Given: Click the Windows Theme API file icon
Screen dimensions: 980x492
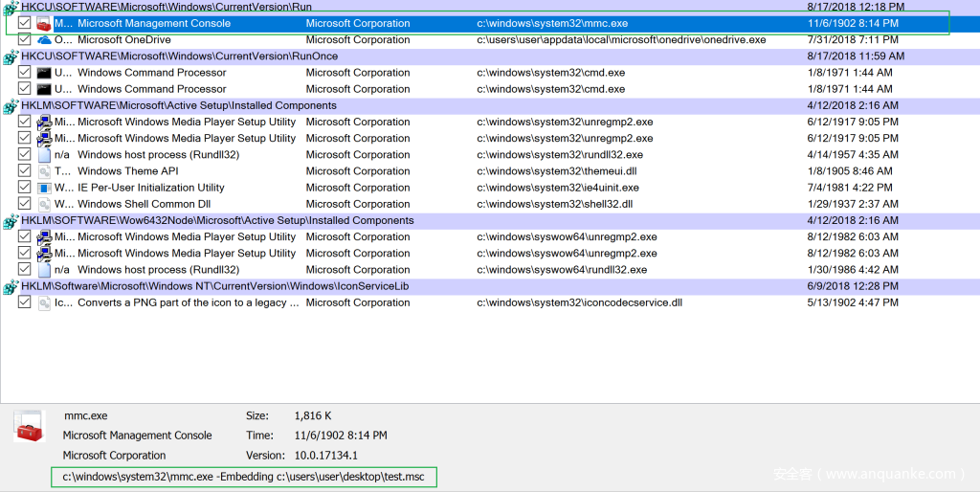Looking at the screenshot, I should [44, 171].
